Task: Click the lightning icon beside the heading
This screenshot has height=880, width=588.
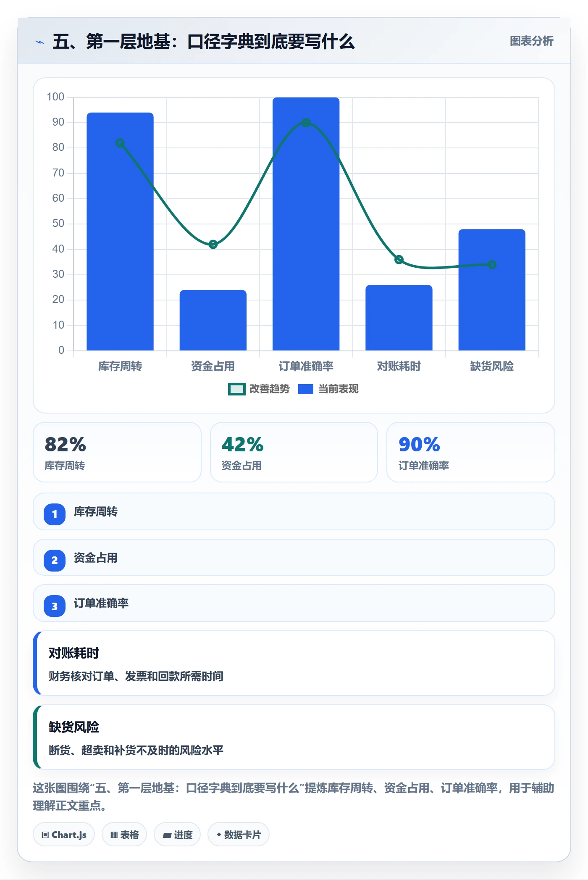Action: tap(40, 42)
